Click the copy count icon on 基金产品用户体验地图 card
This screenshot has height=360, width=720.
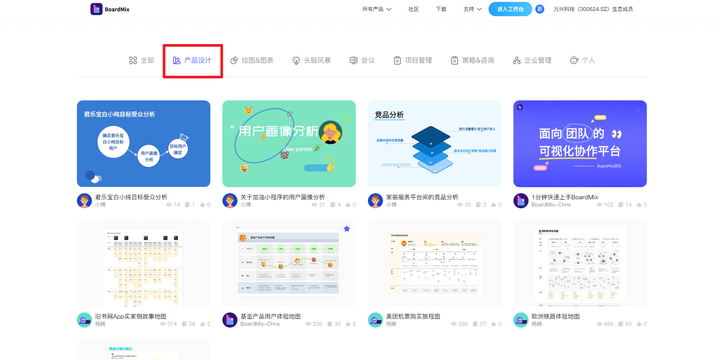coord(330,324)
